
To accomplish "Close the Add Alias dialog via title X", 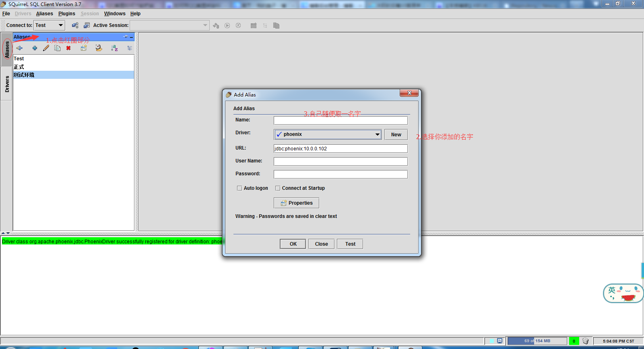I will coord(409,93).
